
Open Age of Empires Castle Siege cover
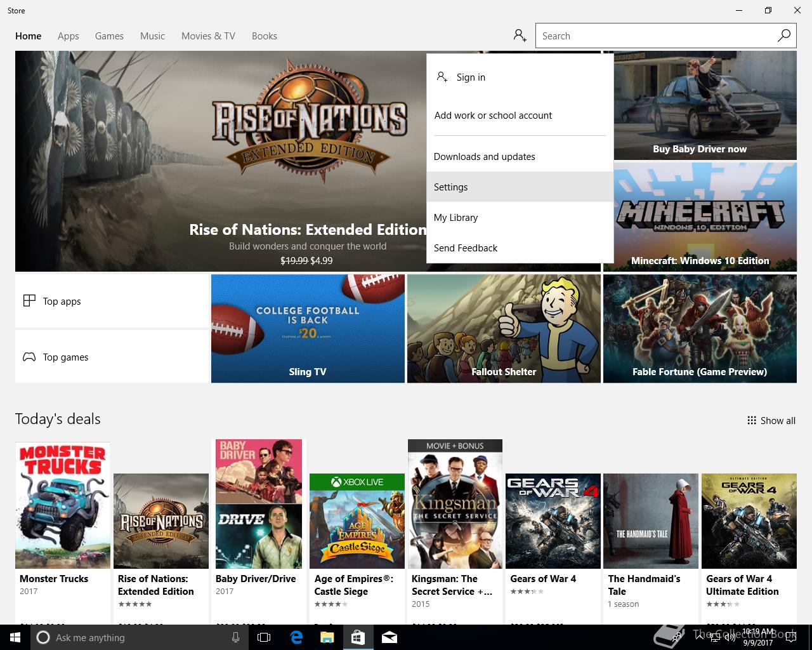[357, 521]
